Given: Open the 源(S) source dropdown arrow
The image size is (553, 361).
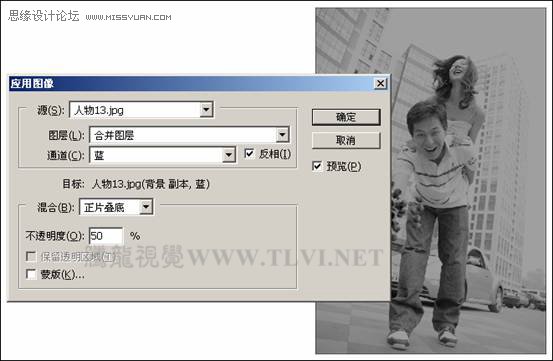Looking at the screenshot, I should (x=206, y=110).
